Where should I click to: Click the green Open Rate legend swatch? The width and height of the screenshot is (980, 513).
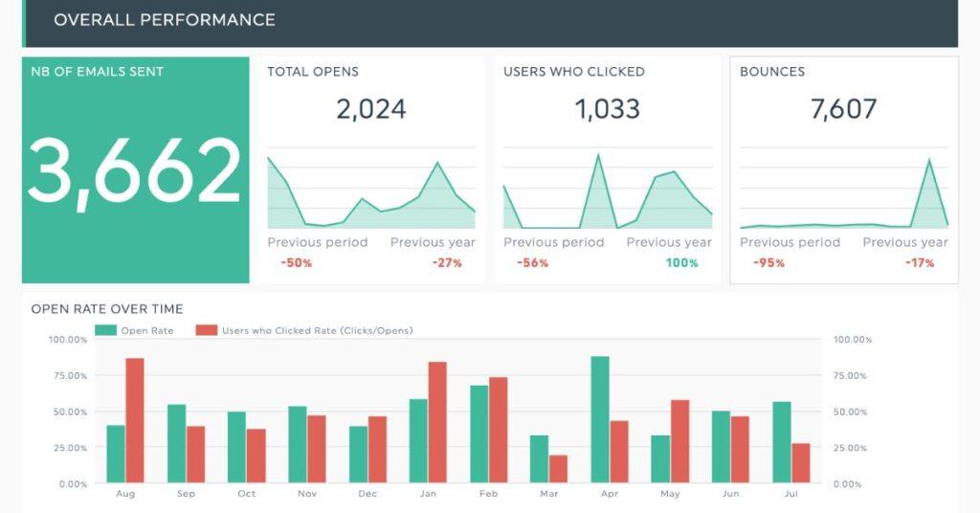[105, 330]
